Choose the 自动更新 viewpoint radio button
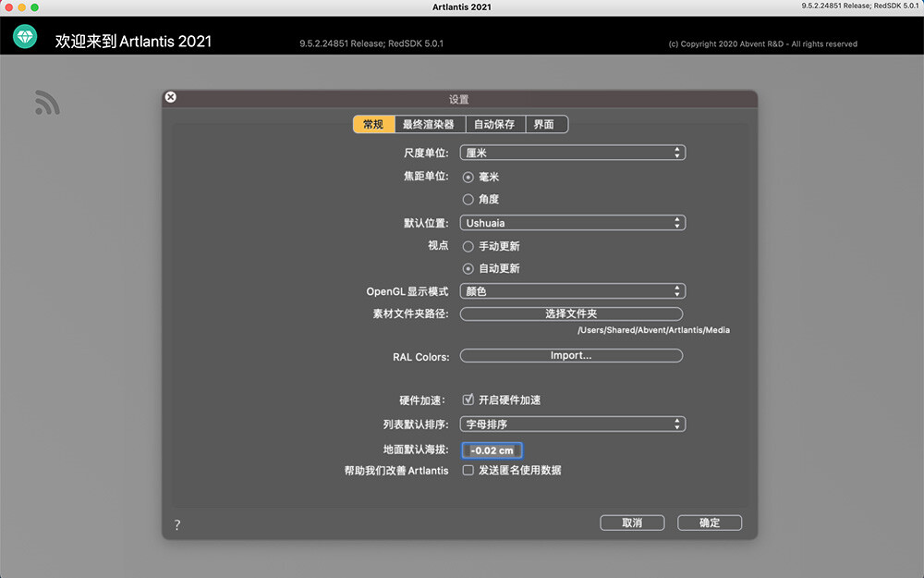924x578 pixels. 468,269
